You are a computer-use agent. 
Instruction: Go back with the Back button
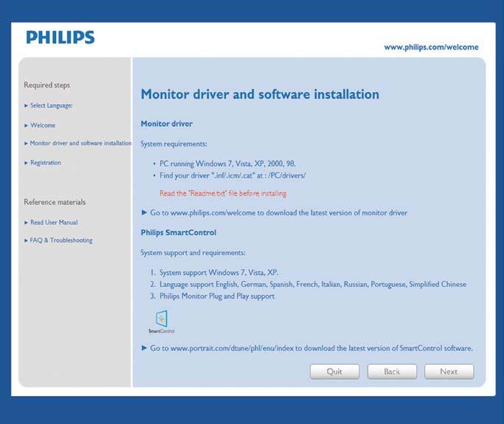pos(392,372)
